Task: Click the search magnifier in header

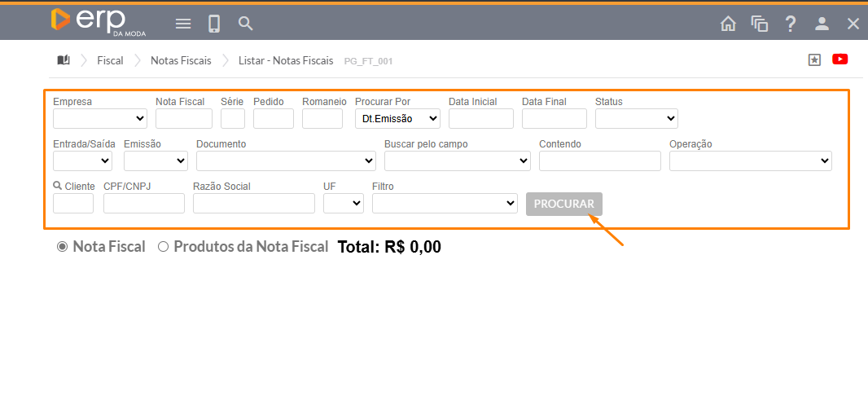Action: (246, 24)
